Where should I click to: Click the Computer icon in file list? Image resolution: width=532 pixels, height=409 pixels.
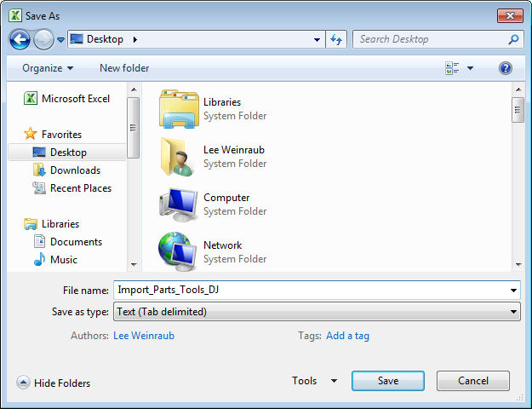tap(179, 204)
